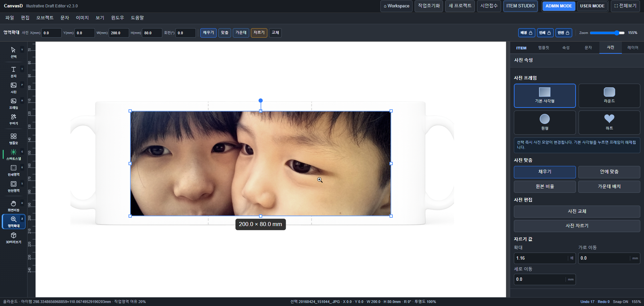Image resolution: width=644 pixels, height=306 pixels.
Task: Open the 오브젝트 menu
Action: pyautogui.click(x=45, y=18)
